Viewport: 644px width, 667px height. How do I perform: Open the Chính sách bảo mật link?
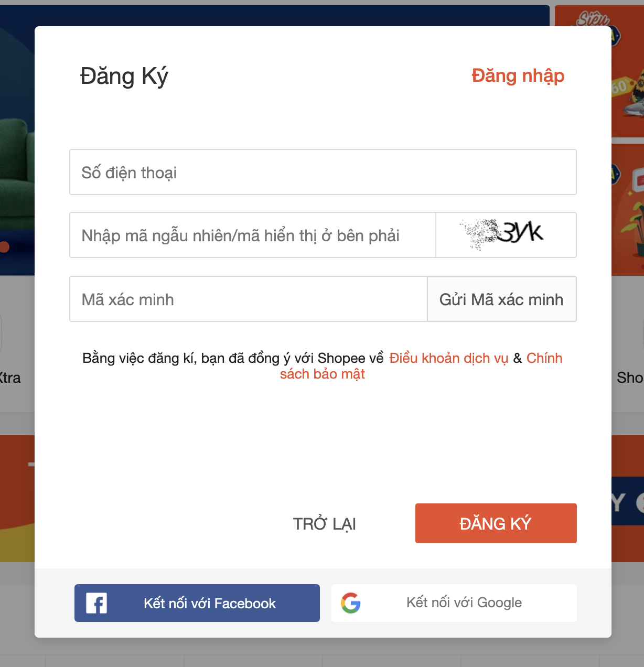323,374
